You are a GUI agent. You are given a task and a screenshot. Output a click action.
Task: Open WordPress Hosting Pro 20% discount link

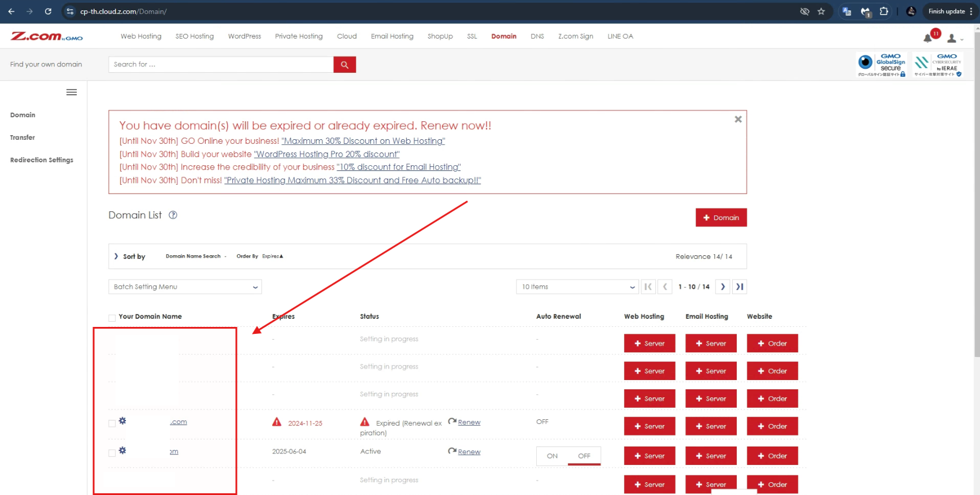(327, 154)
